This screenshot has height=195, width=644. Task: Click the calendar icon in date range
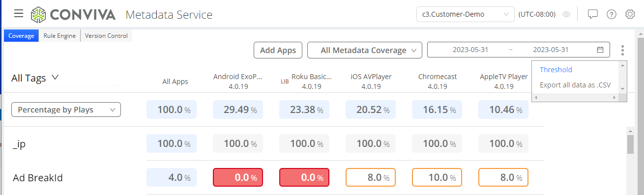click(600, 50)
